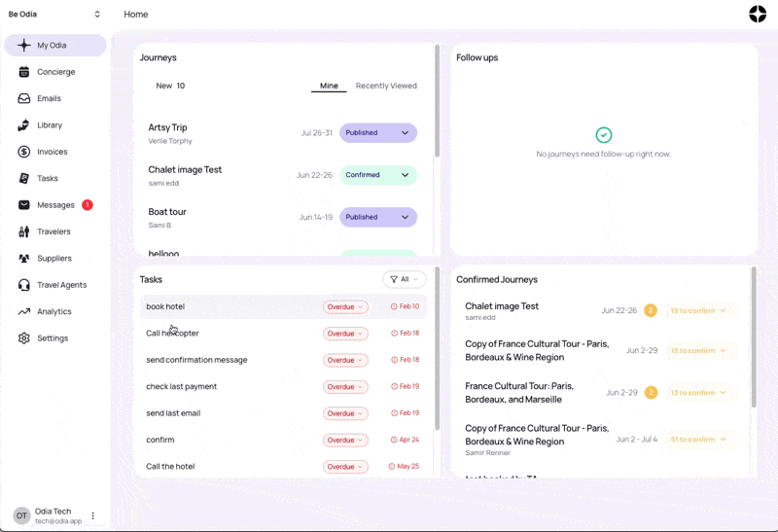Image resolution: width=778 pixels, height=532 pixels.
Task: Click the Confirmed Journeys panel scrollbar
Action: click(x=754, y=337)
